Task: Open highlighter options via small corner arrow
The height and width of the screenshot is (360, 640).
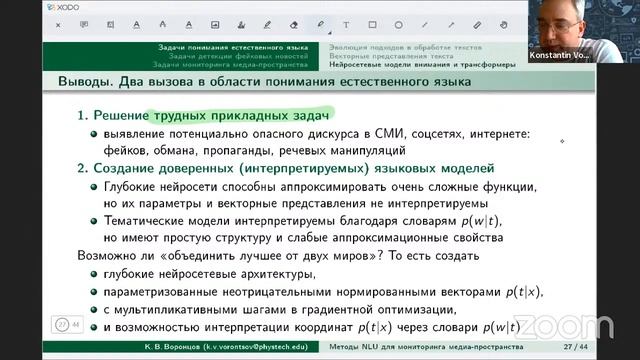Action: coord(329,33)
